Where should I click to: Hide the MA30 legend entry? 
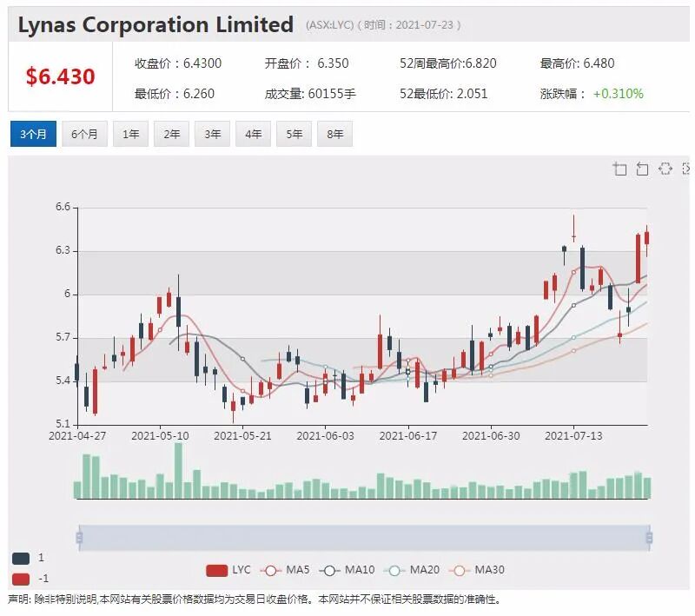point(477,570)
